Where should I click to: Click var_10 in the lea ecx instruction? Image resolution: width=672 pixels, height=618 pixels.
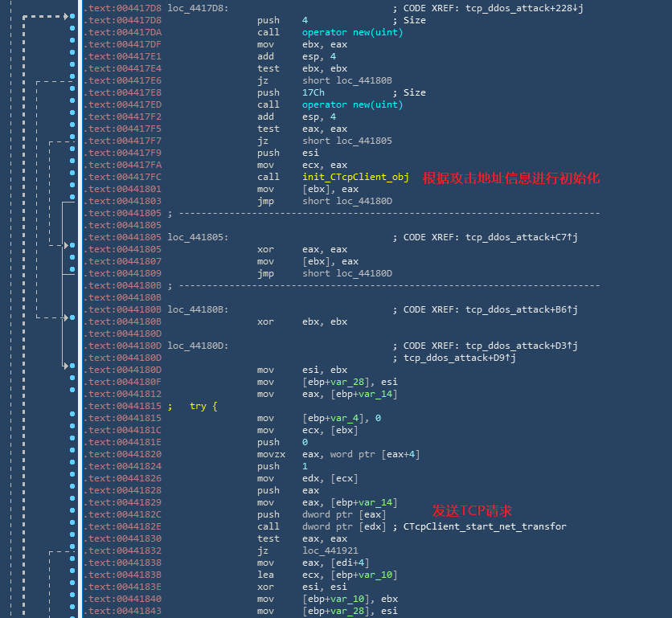(x=352, y=575)
